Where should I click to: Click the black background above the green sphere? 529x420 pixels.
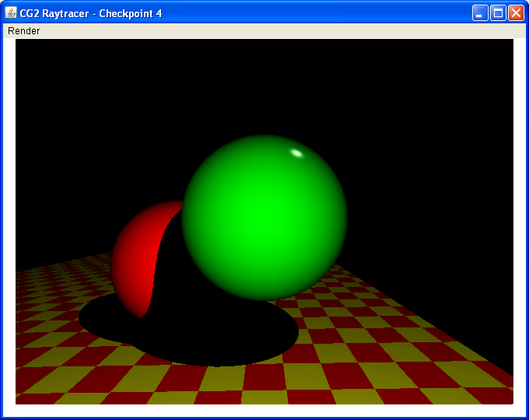[264, 86]
